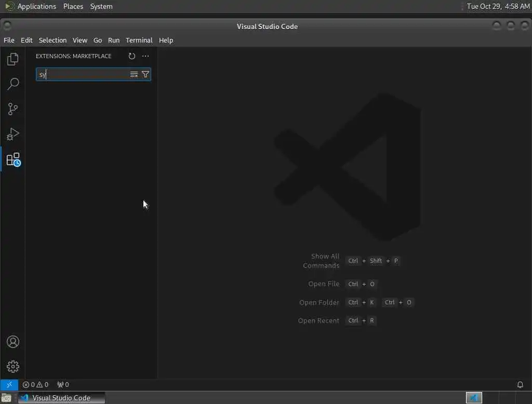Screen dimensions: 532x404
Task: Open the Places system menu
Action: [73, 6]
